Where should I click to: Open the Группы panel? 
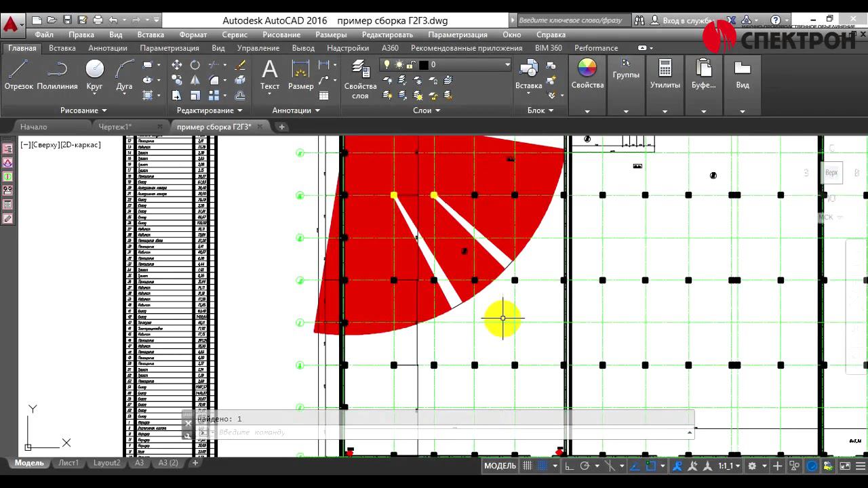click(x=626, y=69)
